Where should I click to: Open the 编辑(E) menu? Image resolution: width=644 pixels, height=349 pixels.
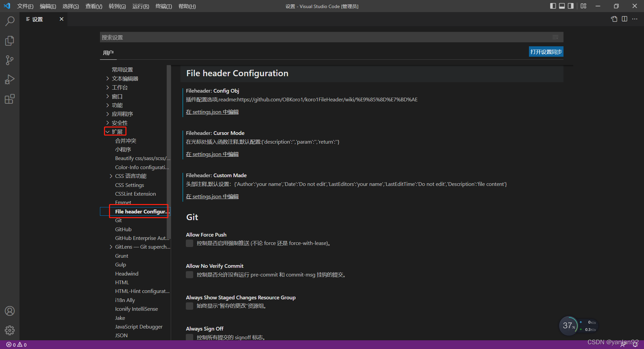48,6
